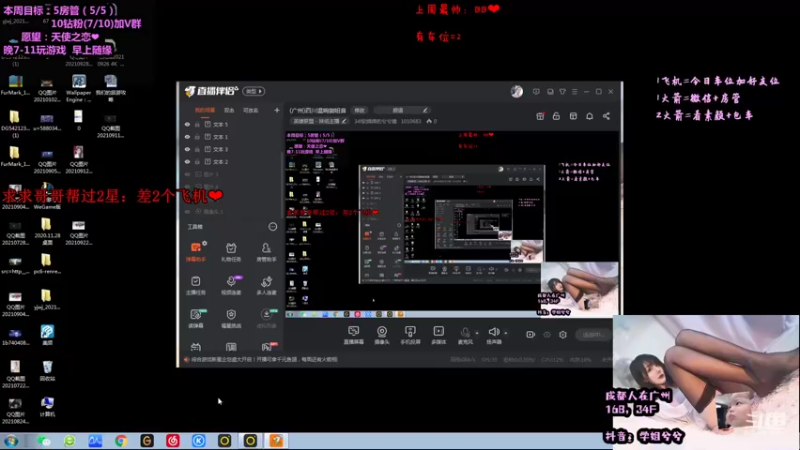Click the 修改 button beside room title
Viewport: 800px width, 450px height.
click(x=360, y=110)
